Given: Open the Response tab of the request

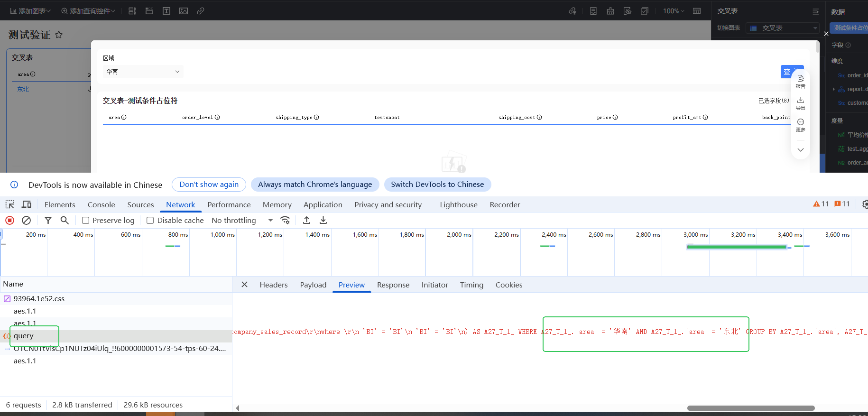Looking at the screenshot, I should [x=393, y=285].
